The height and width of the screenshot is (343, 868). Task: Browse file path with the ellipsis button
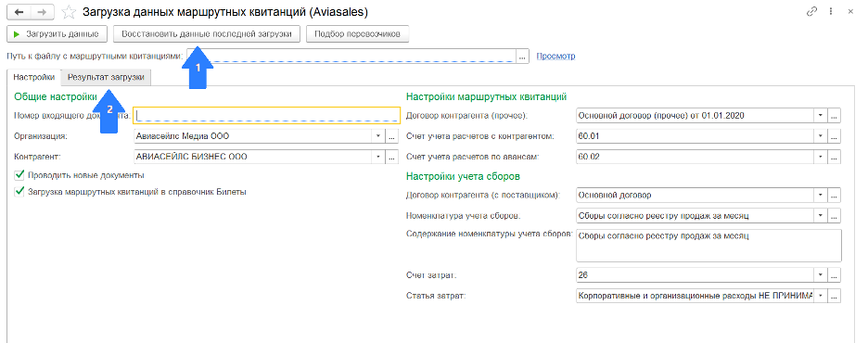tap(523, 56)
